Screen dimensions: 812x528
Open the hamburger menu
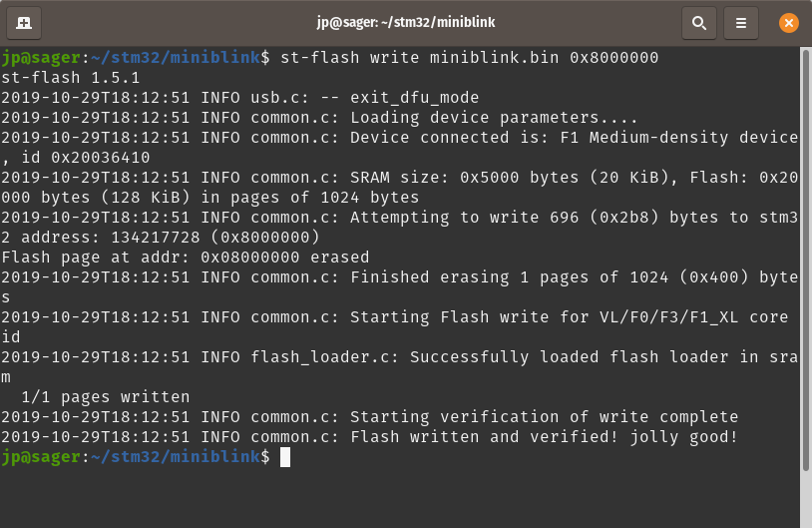(741, 23)
